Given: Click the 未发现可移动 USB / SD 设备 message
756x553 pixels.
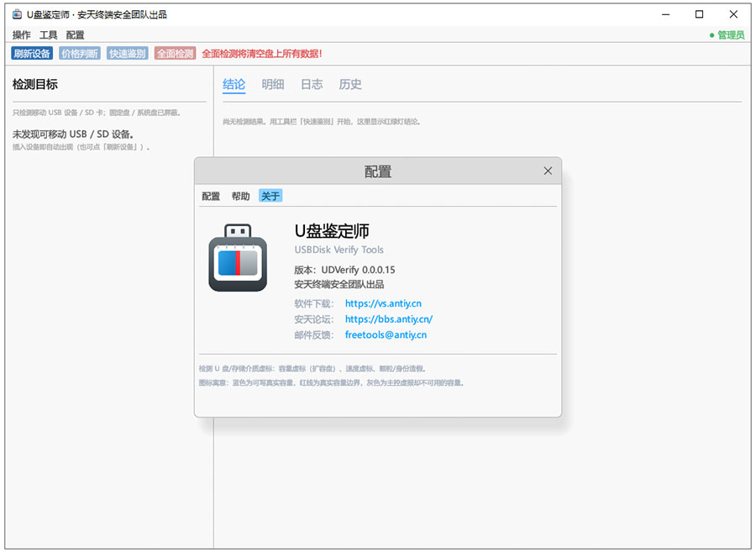Looking at the screenshot, I should [73, 134].
